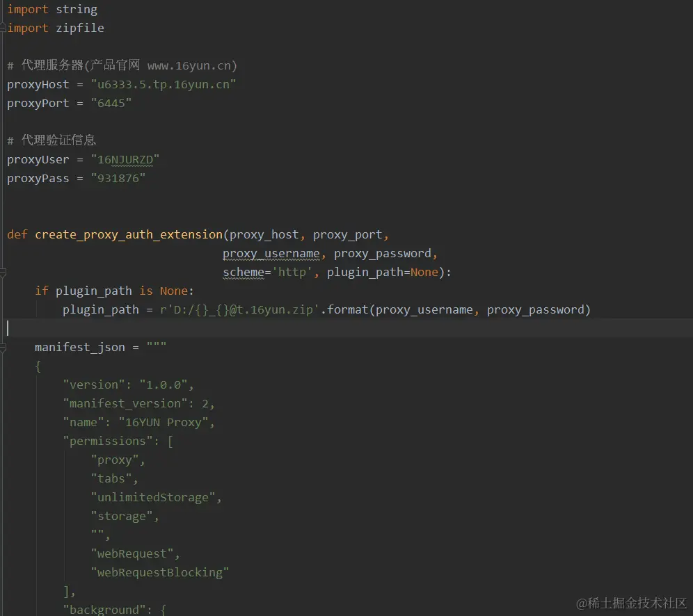The image size is (693, 616).
Task: Click the "webRequest" permission entry
Action: (x=132, y=553)
